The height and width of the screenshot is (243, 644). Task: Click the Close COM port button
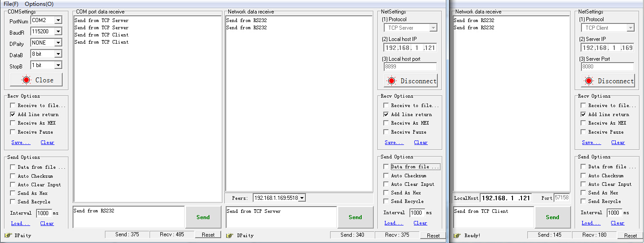pos(36,80)
